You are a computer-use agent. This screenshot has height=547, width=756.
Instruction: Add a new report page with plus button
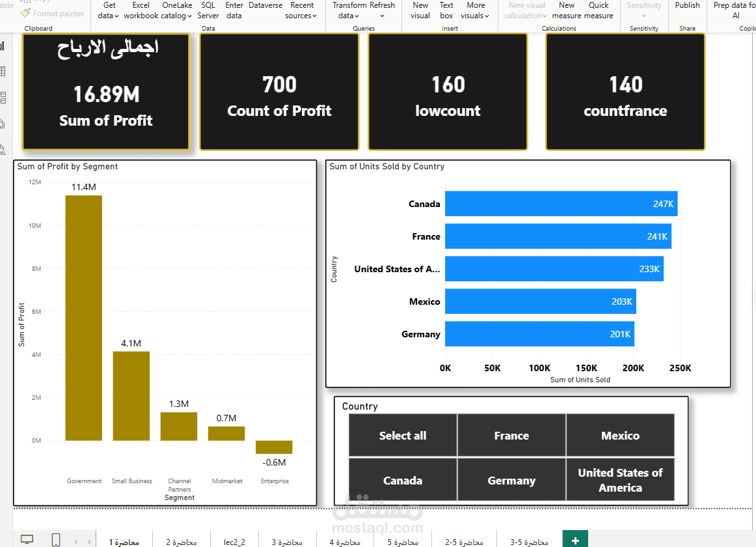tap(575, 540)
